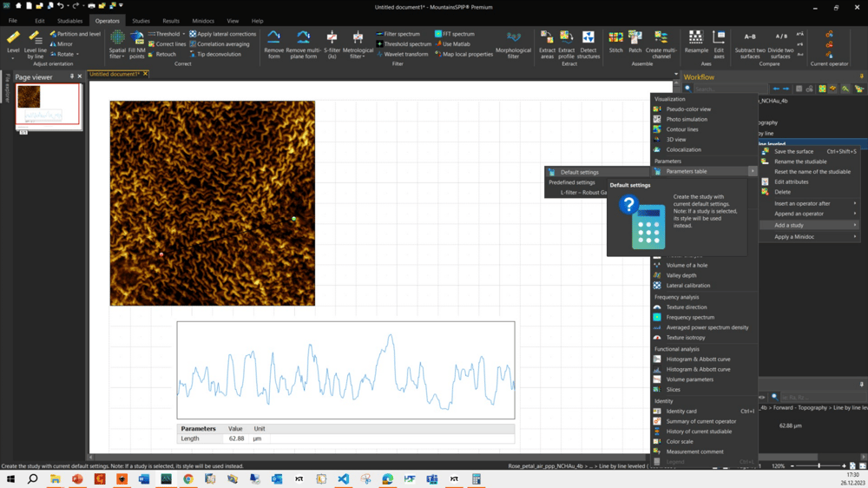Open the Stitch assemble tool

[615, 42]
